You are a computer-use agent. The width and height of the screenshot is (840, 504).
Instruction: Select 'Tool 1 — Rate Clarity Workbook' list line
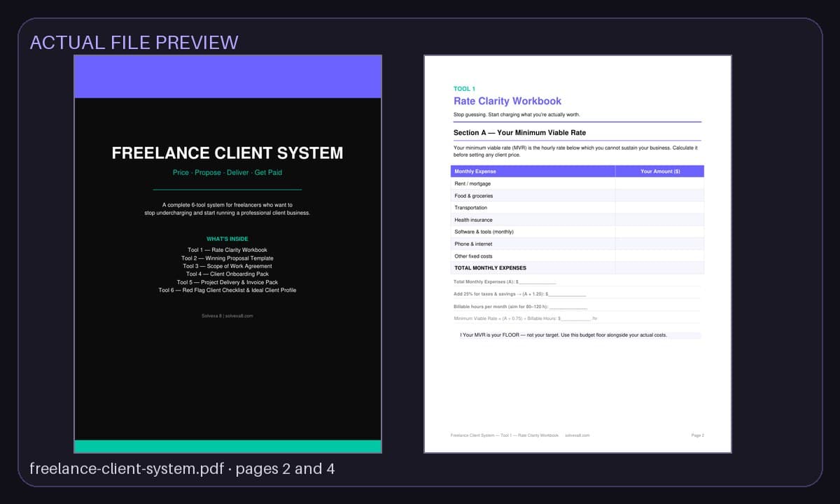pyautogui.click(x=227, y=250)
